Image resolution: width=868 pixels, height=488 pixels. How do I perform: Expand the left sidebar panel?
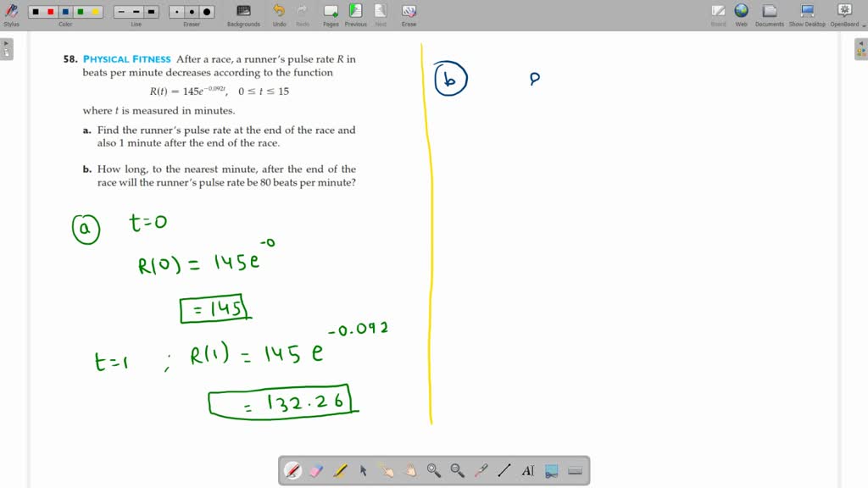(7, 48)
